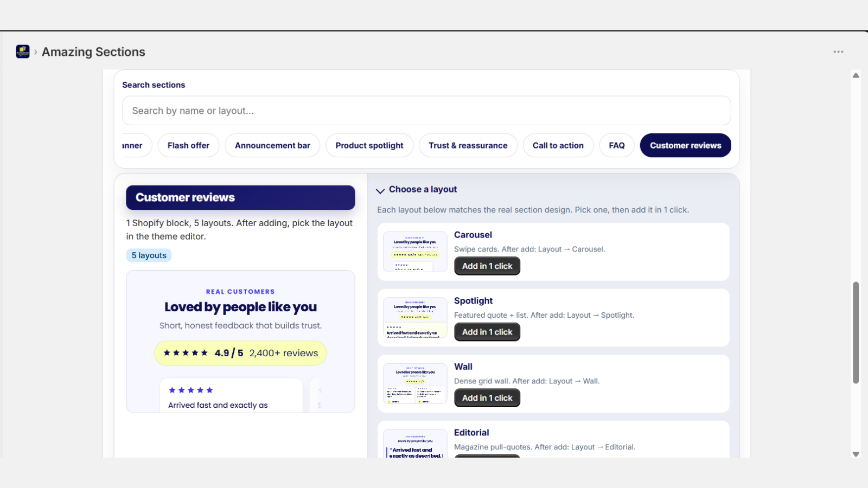Click the Magazine pull-quotes description
The width and height of the screenshot is (868, 488).
click(x=545, y=447)
